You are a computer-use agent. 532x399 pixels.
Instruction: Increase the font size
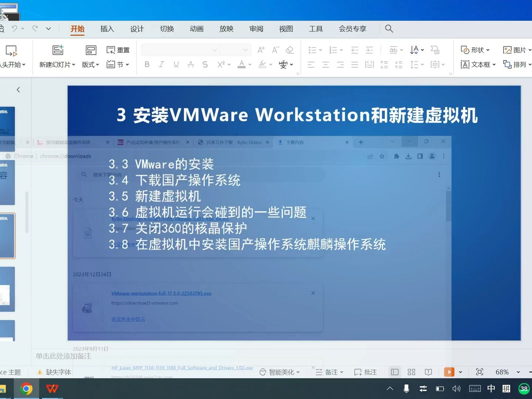point(260,50)
